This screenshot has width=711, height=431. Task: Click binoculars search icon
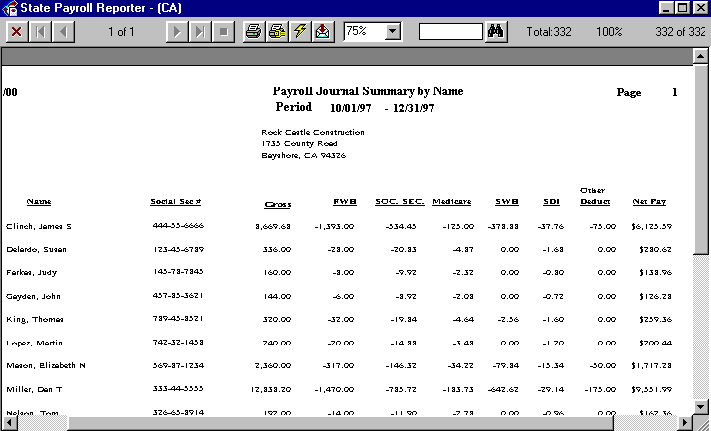[496, 32]
